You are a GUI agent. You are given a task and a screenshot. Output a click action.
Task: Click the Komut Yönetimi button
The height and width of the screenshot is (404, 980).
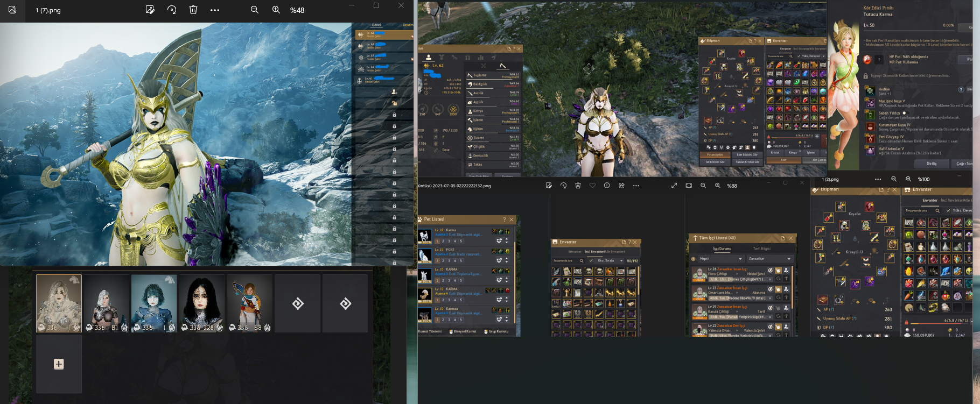(x=430, y=331)
